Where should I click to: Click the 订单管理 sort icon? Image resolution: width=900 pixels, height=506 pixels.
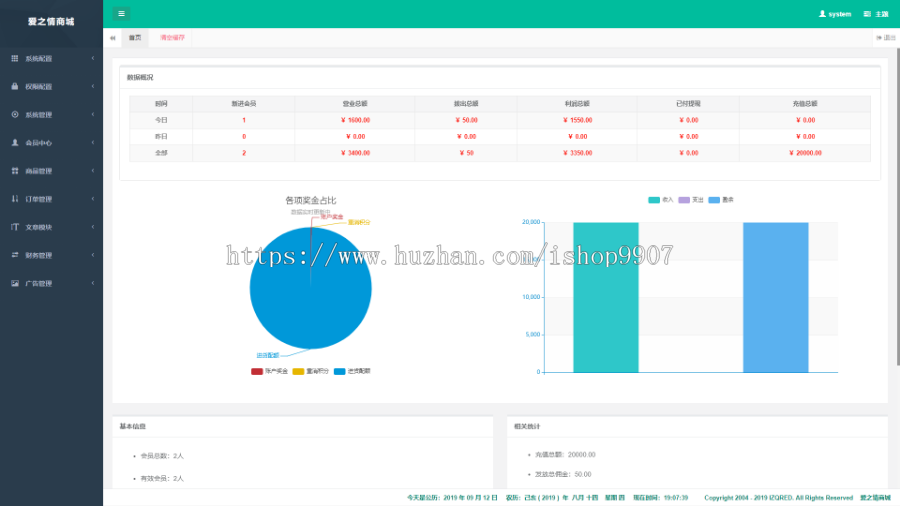[x=15, y=199]
